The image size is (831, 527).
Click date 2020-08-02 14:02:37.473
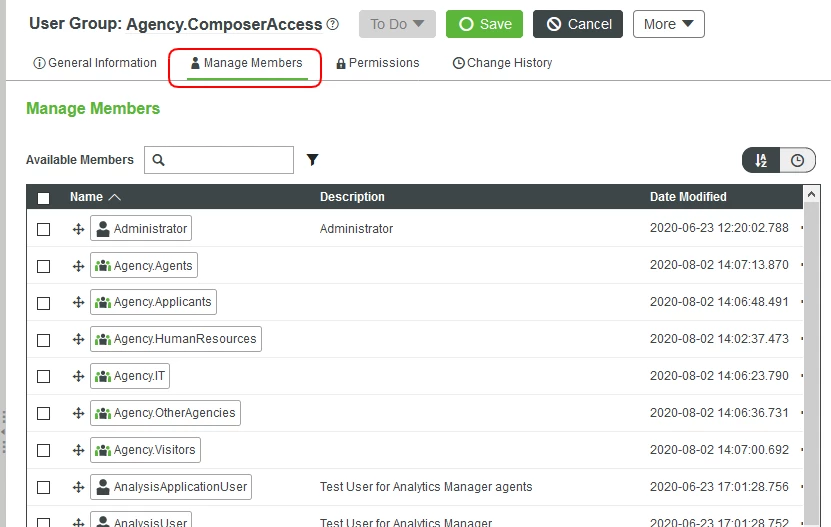pyautogui.click(x=719, y=339)
